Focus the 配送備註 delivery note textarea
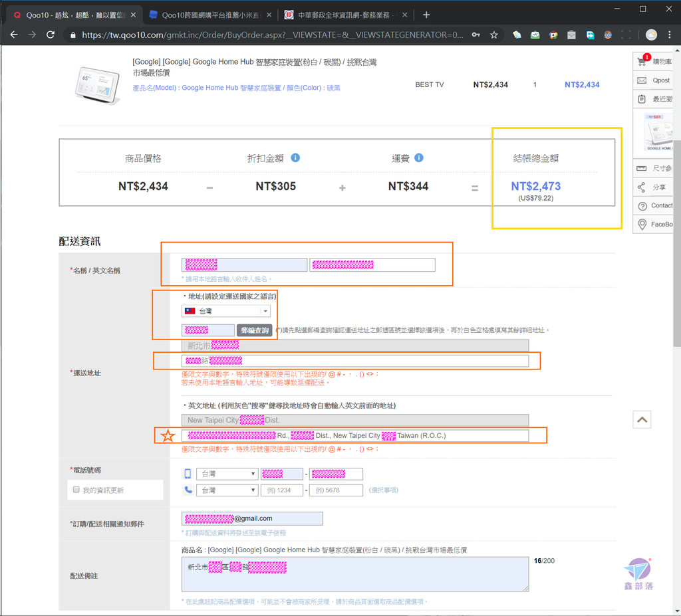This screenshot has height=616, width=681. 355,574
